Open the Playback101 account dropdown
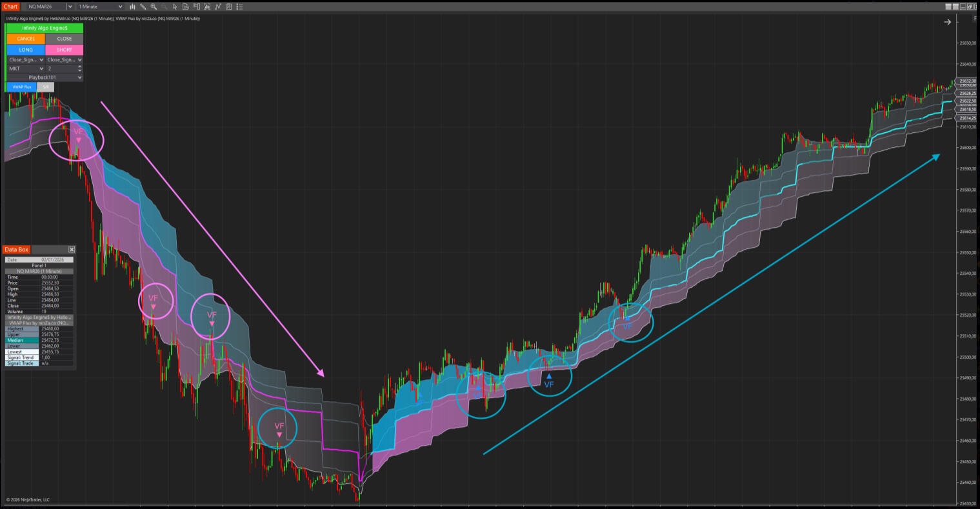The image size is (980, 509). [45, 77]
